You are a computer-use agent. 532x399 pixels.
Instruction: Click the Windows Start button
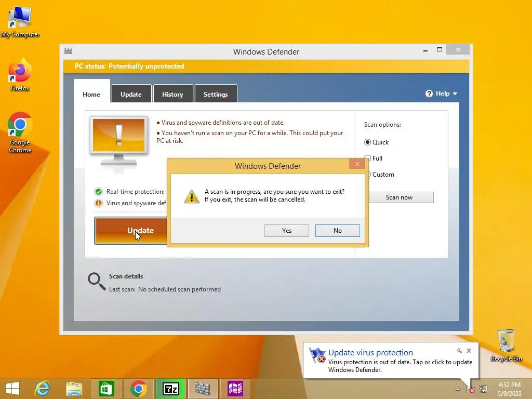pyautogui.click(x=12, y=389)
